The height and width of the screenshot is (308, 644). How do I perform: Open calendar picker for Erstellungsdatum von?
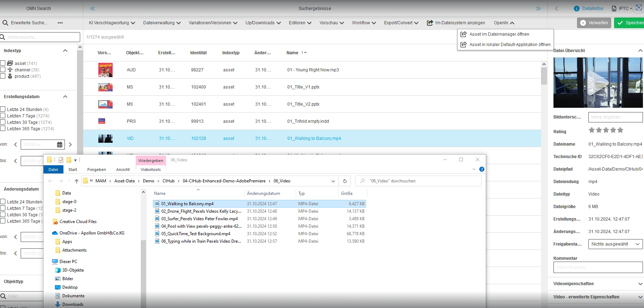60,145
